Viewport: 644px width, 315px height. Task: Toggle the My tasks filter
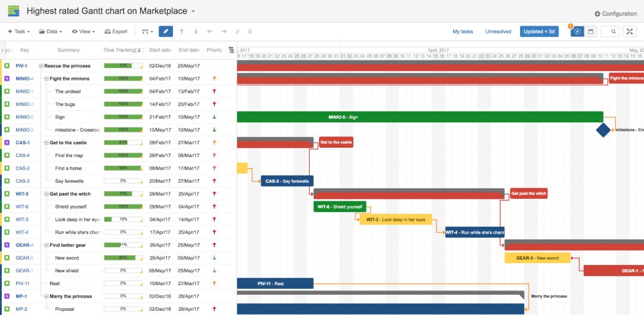pos(463,32)
